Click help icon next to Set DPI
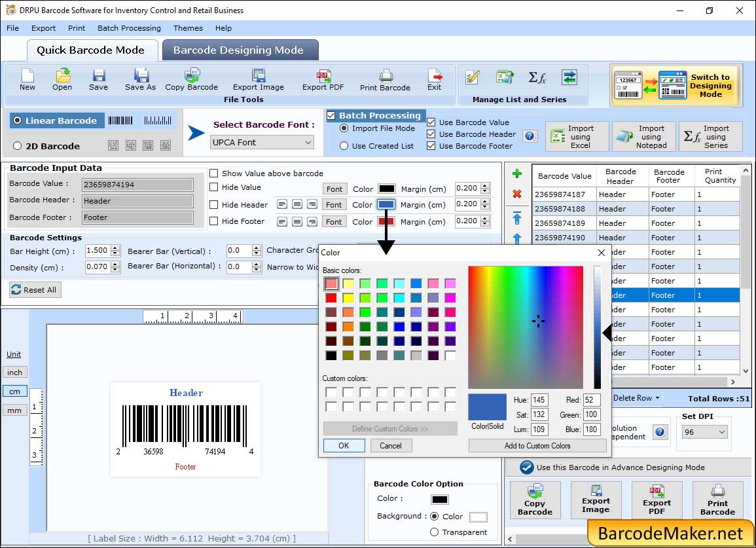This screenshot has height=548, width=756. click(660, 431)
